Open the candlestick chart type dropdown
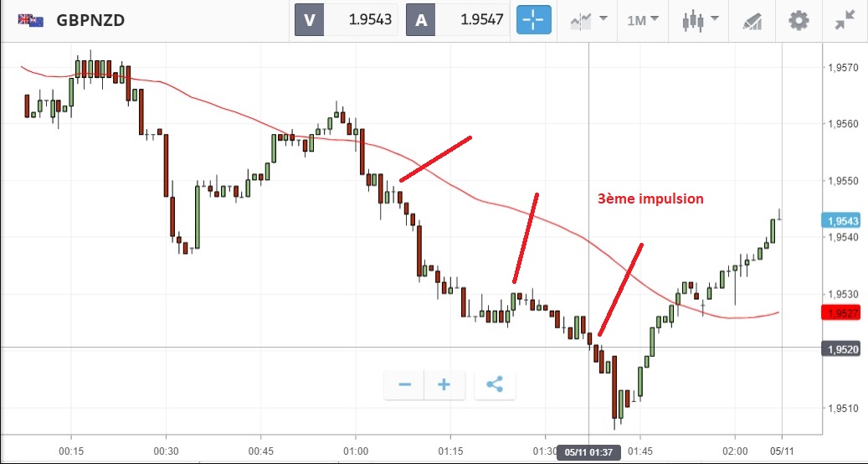868x464 pixels. click(x=700, y=20)
